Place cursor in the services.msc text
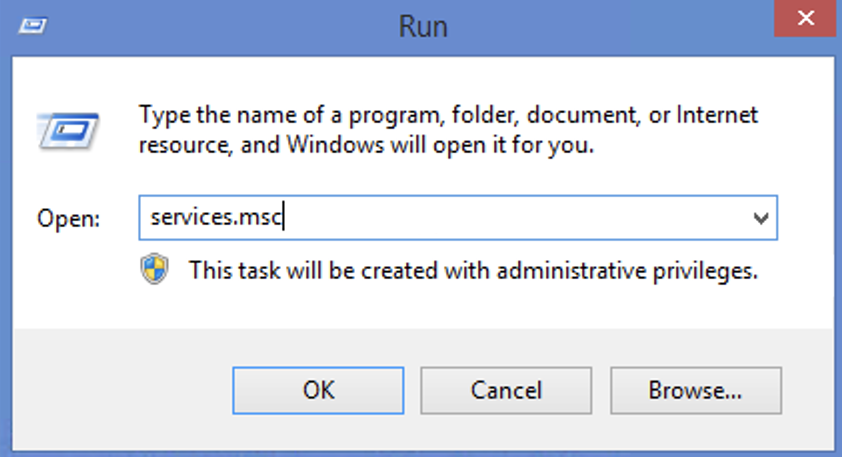 [216, 217]
